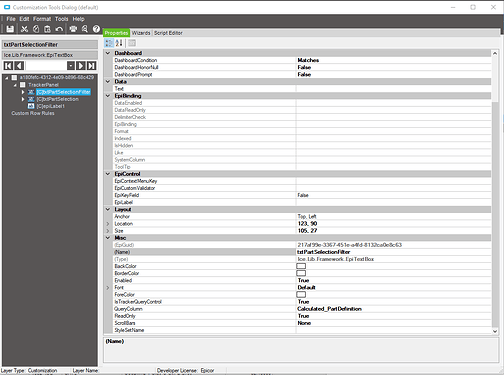Collapse the Dashboard property category
504x375 pixels.
click(108, 53)
